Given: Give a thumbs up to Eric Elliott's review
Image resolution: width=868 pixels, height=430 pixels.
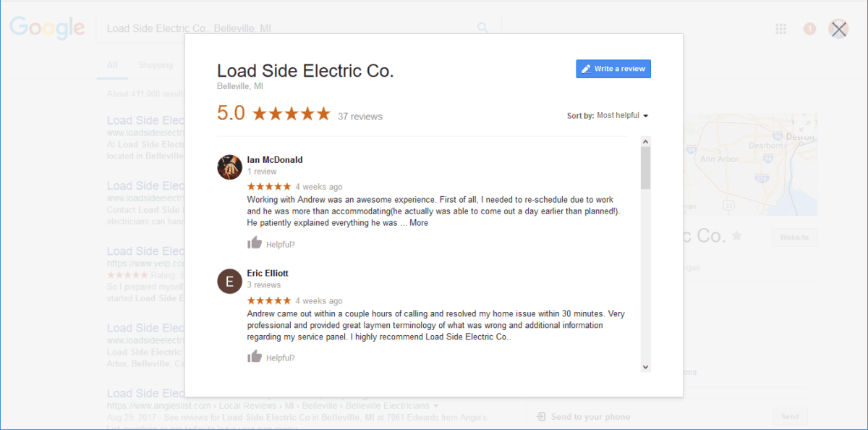Looking at the screenshot, I should [255, 356].
